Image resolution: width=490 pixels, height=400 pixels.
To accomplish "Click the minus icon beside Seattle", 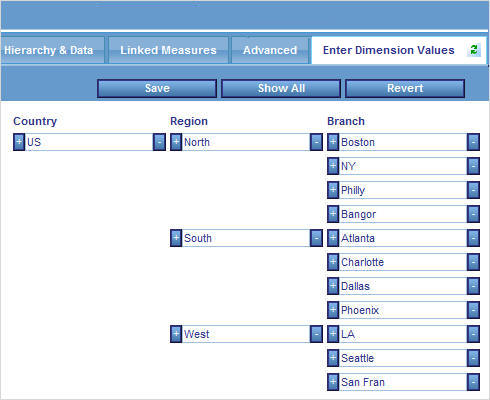I will [473, 358].
